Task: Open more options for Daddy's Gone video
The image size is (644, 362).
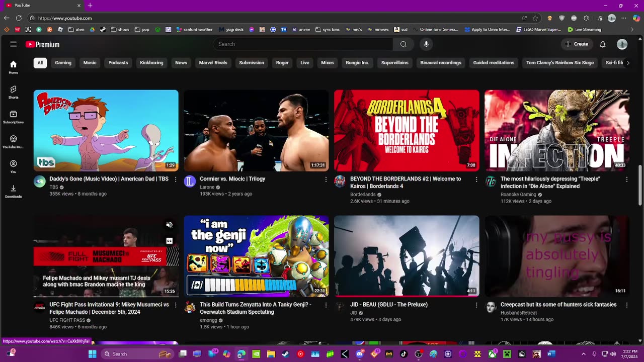Action: [176, 179]
